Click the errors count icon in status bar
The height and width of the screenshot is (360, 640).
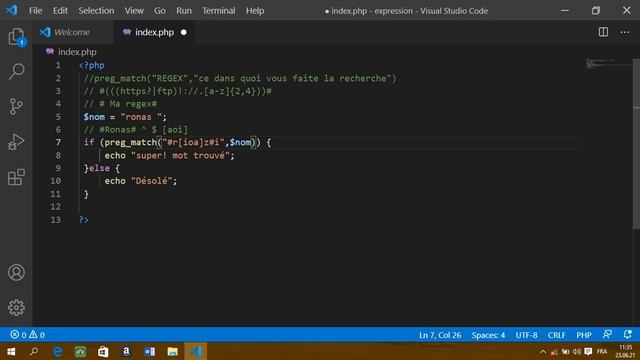click(x=18, y=335)
